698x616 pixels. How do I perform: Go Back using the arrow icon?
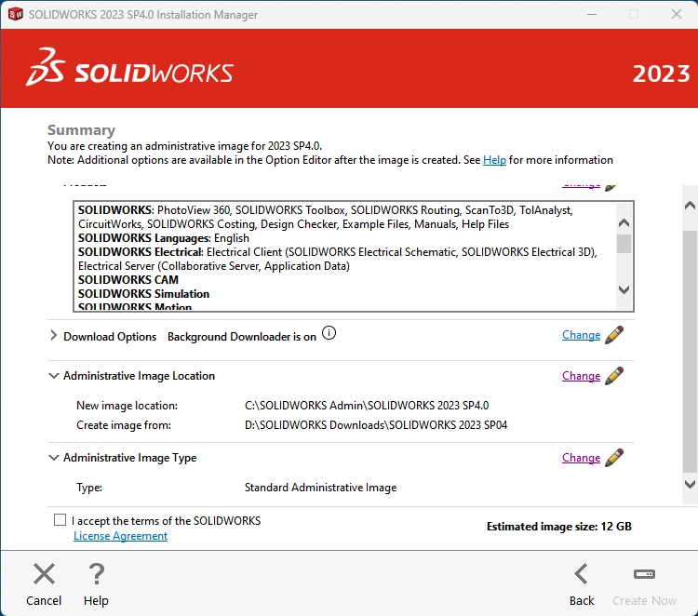tap(582, 574)
